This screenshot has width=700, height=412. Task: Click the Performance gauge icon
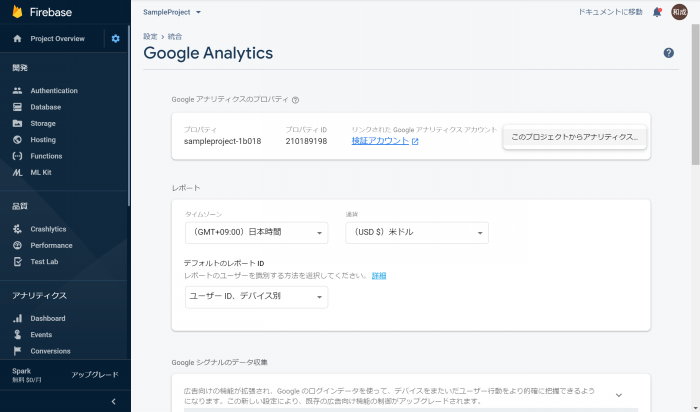click(17, 246)
